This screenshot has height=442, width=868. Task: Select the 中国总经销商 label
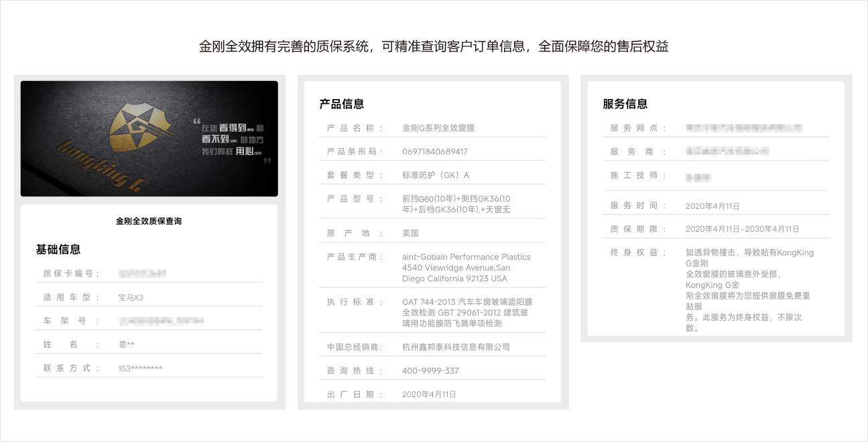coord(356,347)
